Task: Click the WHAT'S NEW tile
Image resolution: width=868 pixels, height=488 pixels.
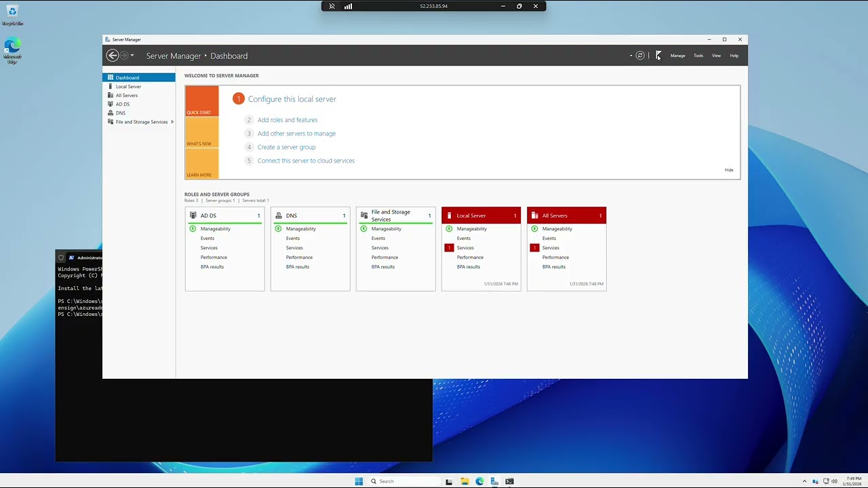Action: [x=201, y=132]
